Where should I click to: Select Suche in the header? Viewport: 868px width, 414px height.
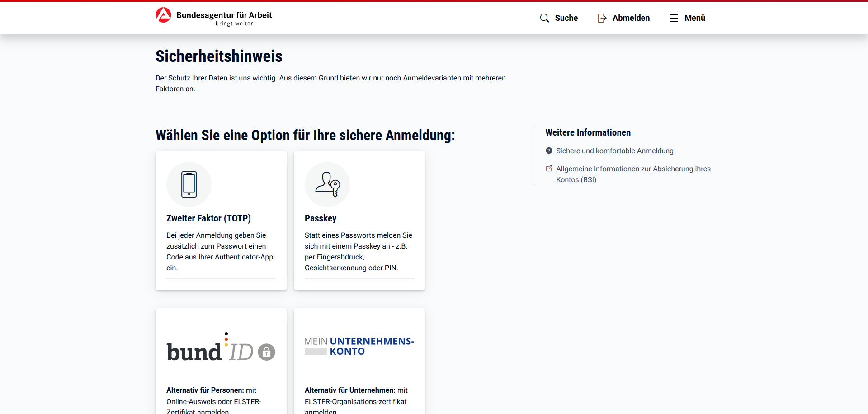point(566,18)
